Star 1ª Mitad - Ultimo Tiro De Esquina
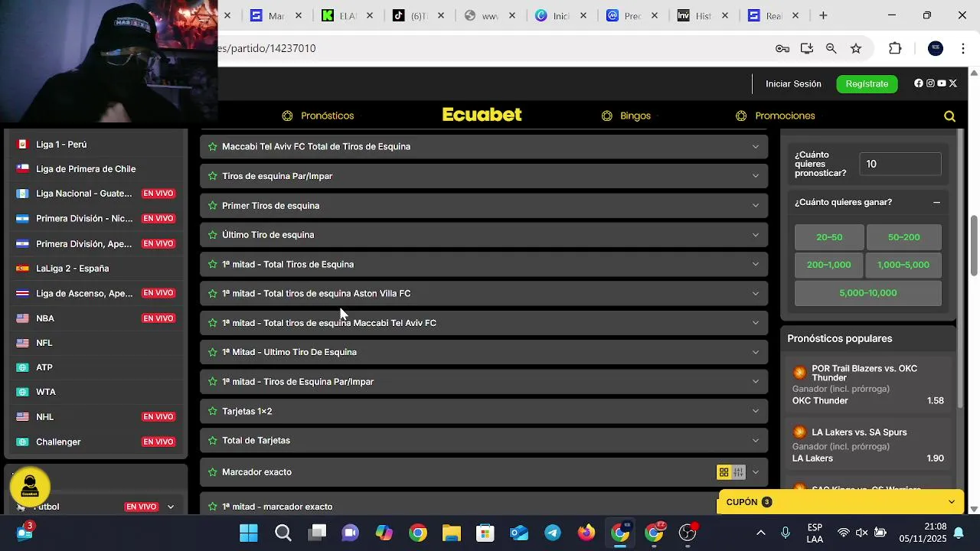The width and height of the screenshot is (980, 551). point(213,352)
